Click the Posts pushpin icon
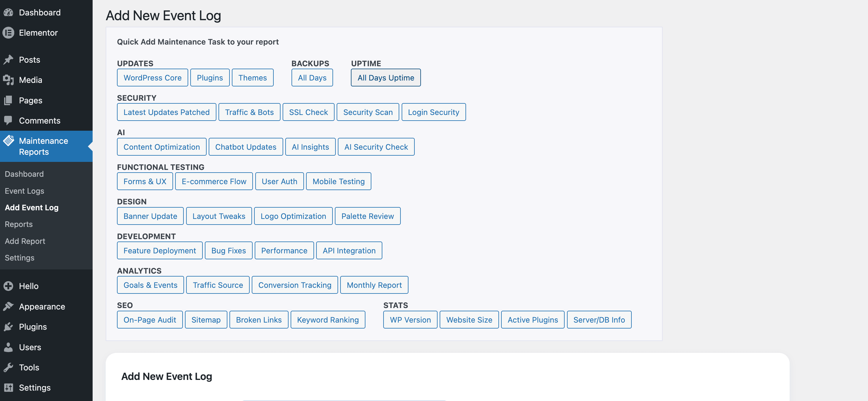Viewport: 868px width, 401px height. 8,60
